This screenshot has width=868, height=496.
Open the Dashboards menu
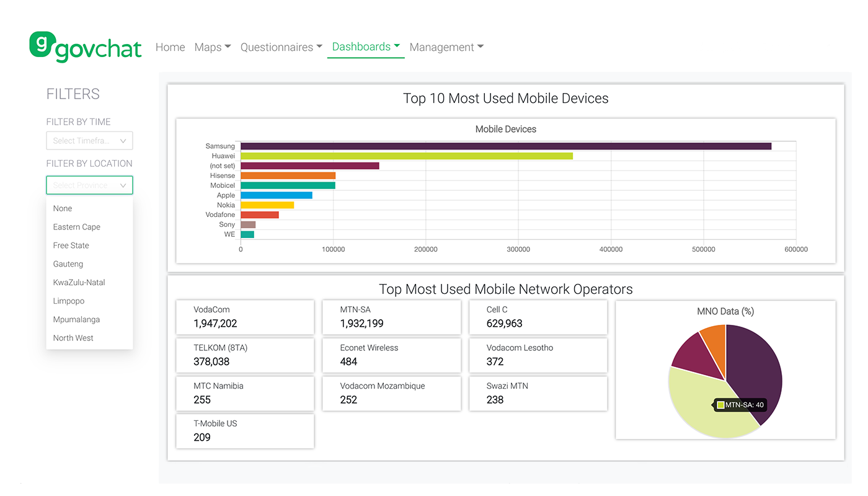366,46
